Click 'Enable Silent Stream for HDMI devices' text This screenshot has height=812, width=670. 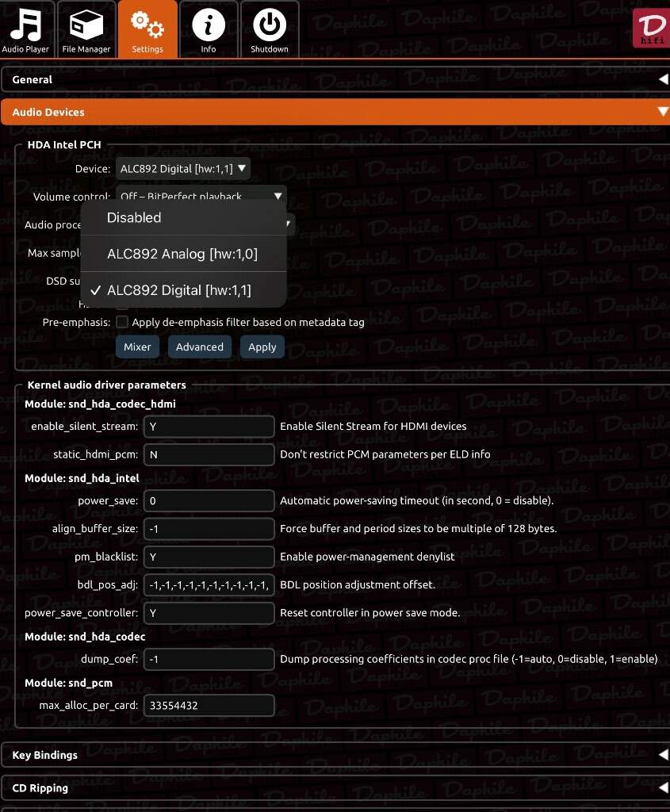point(373,426)
